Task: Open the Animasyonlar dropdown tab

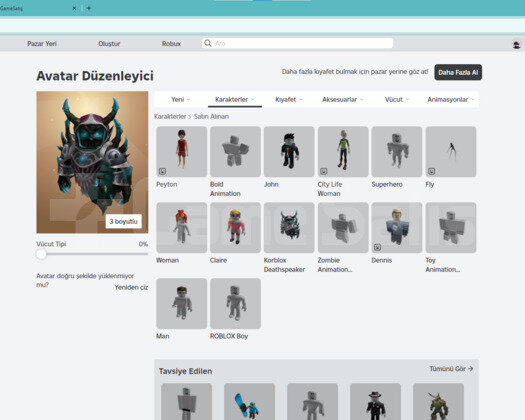Action: (451, 99)
